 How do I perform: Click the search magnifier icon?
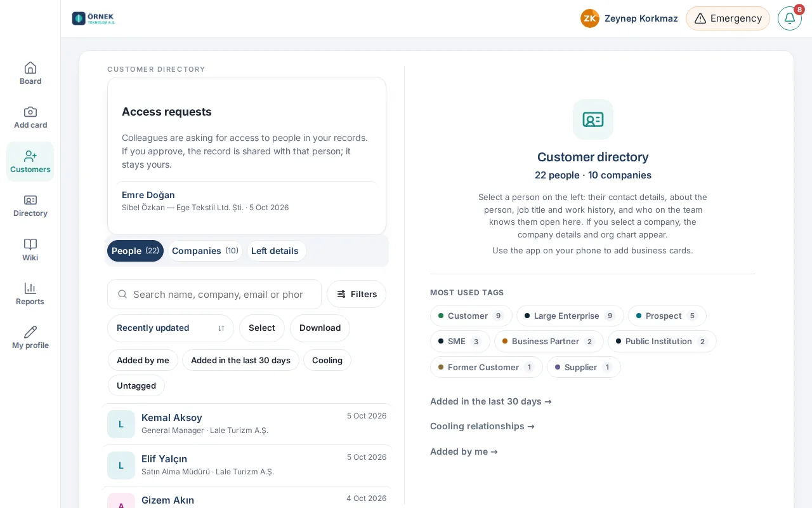click(x=123, y=294)
